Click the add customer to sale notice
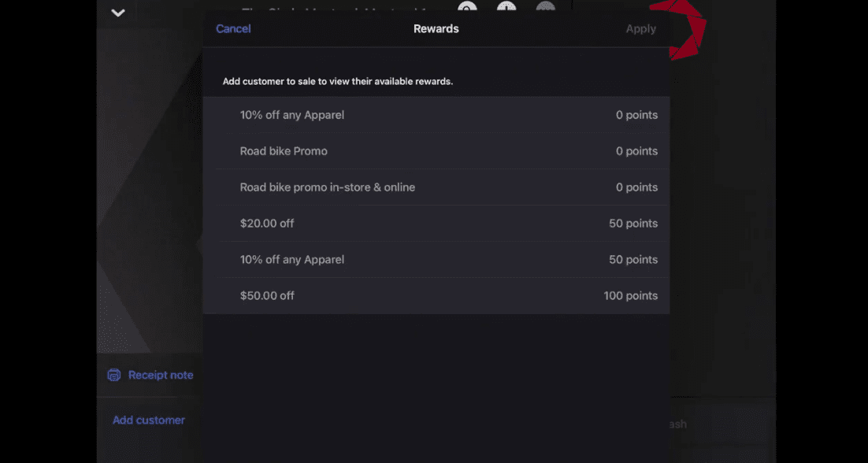 point(337,81)
